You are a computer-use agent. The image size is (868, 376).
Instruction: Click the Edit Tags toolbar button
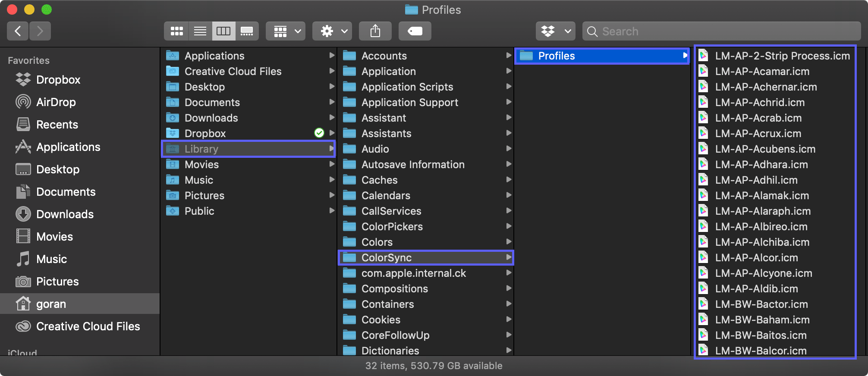415,31
